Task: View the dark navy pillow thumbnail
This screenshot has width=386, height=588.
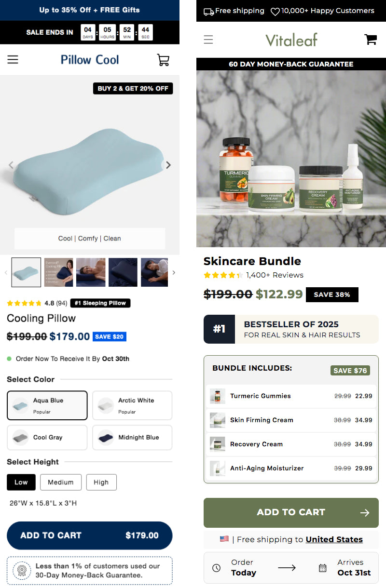Action: coord(123,272)
